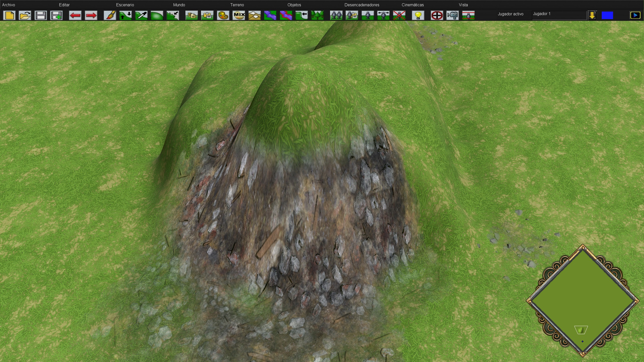Image resolution: width=644 pixels, height=362 pixels.
Task: Select the water painting tool
Action: (270, 15)
